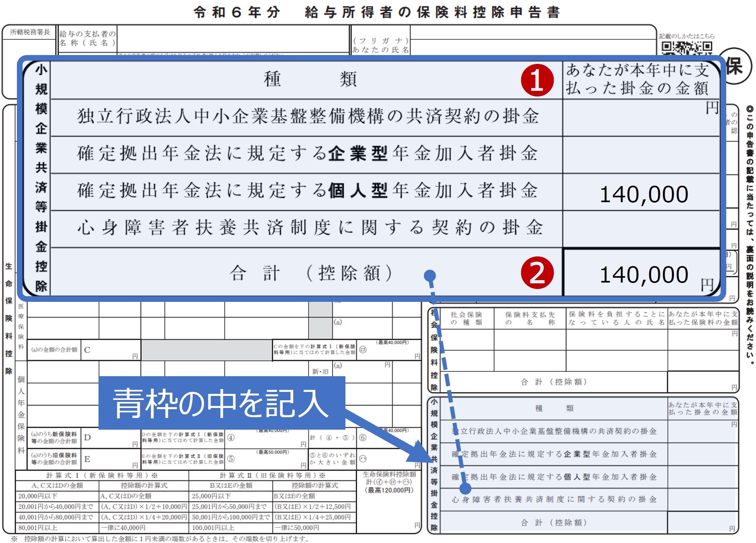
Task: Click vertical note 裏面の説明をお読みください
Action: 750,305
